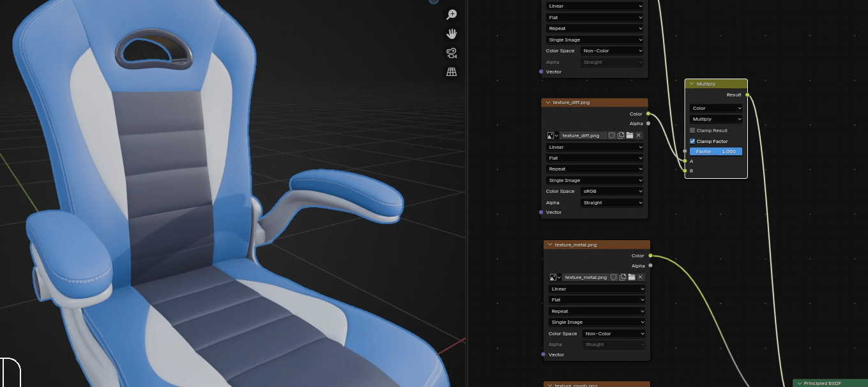Click fake user shield on texture_diff.png
Screen dimensions: 868x387
(611, 135)
